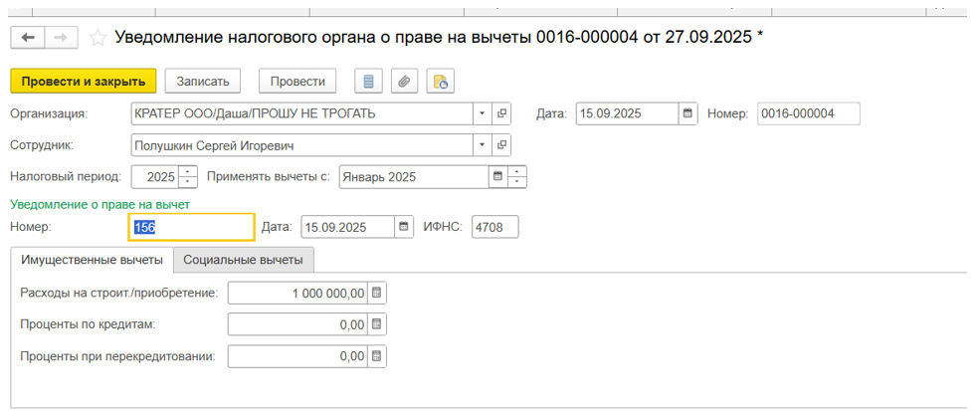Expand the Сотрудник dropdown list
Image resolution: width=980 pixels, height=411 pixels.
[x=483, y=145]
